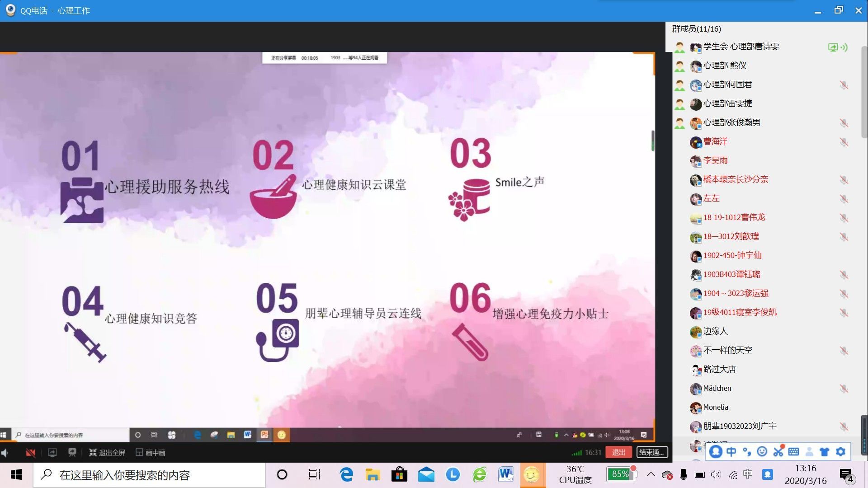Image resolution: width=868 pixels, height=488 pixels.
Task: Click the red 退出 button
Action: 618,452
